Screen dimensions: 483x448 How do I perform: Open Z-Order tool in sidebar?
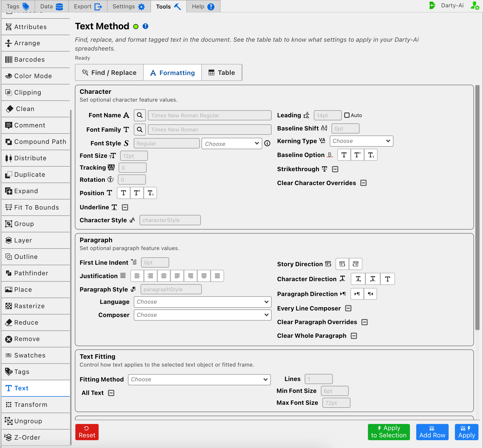click(x=36, y=438)
